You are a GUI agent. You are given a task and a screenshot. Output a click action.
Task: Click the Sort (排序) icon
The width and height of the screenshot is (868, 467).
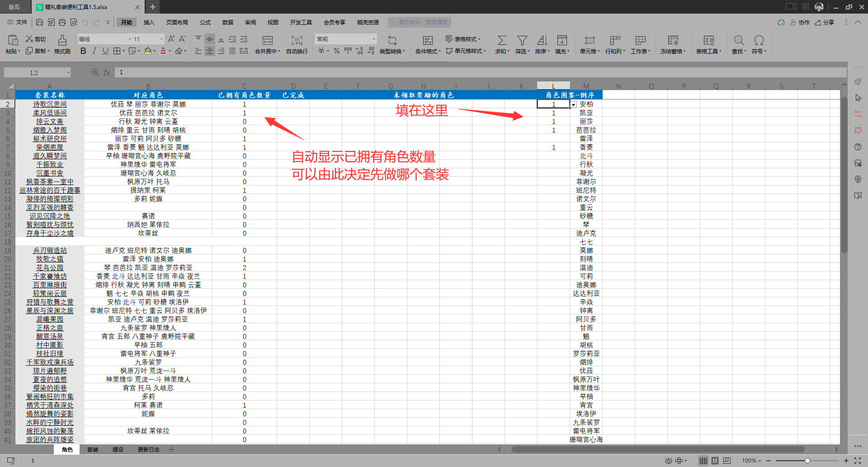pos(542,40)
